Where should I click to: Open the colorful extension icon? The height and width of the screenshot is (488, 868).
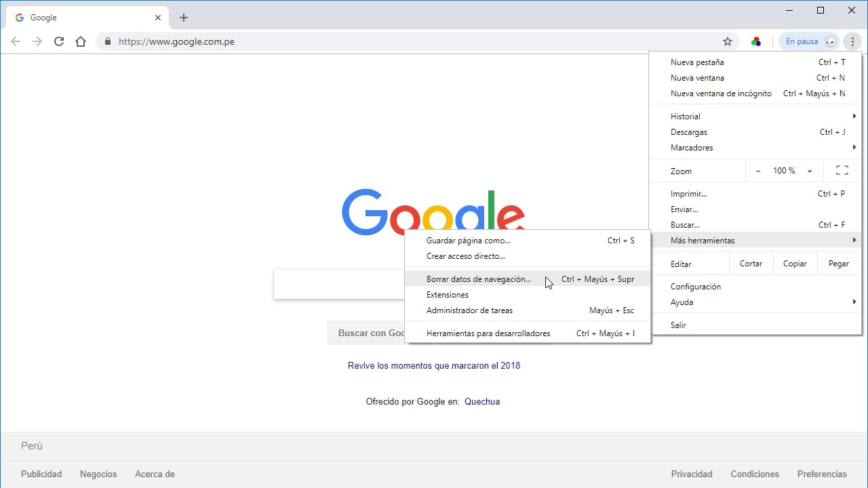[x=756, y=41]
